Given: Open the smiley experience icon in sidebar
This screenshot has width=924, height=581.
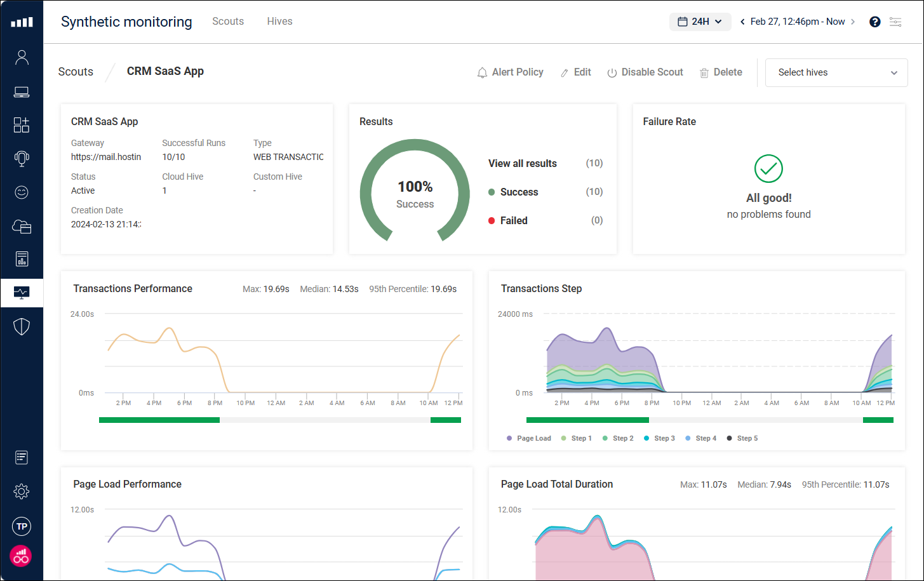Looking at the screenshot, I should pyautogui.click(x=22, y=192).
